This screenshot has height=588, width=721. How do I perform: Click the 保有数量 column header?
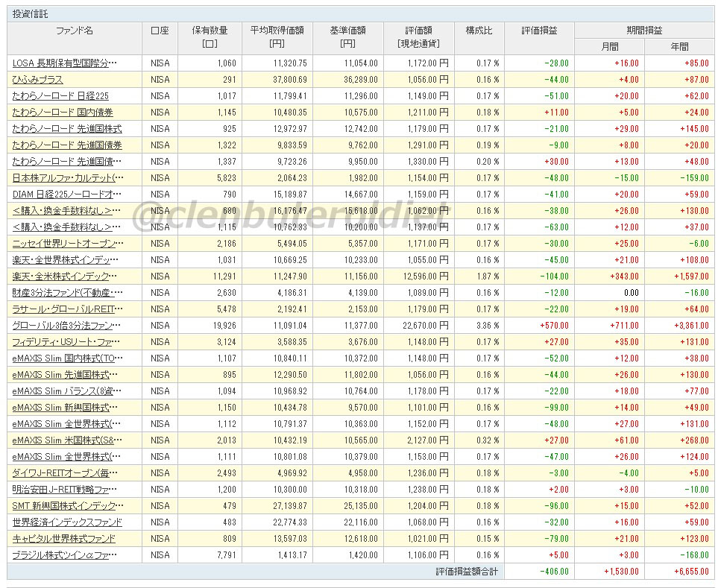coord(210,37)
